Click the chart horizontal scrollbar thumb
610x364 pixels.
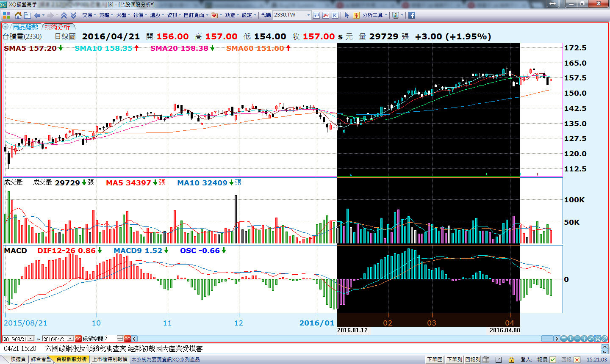(547, 339)
